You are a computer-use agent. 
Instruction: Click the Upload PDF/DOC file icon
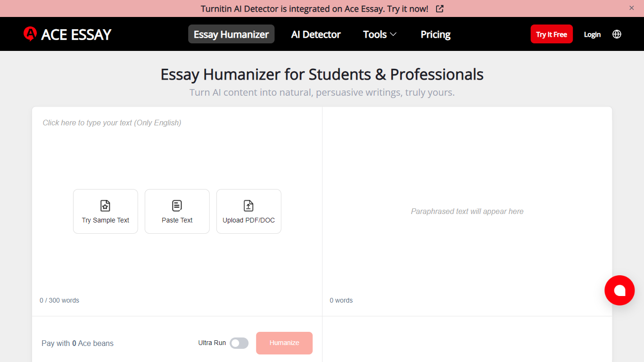click(x=248, y=206)
